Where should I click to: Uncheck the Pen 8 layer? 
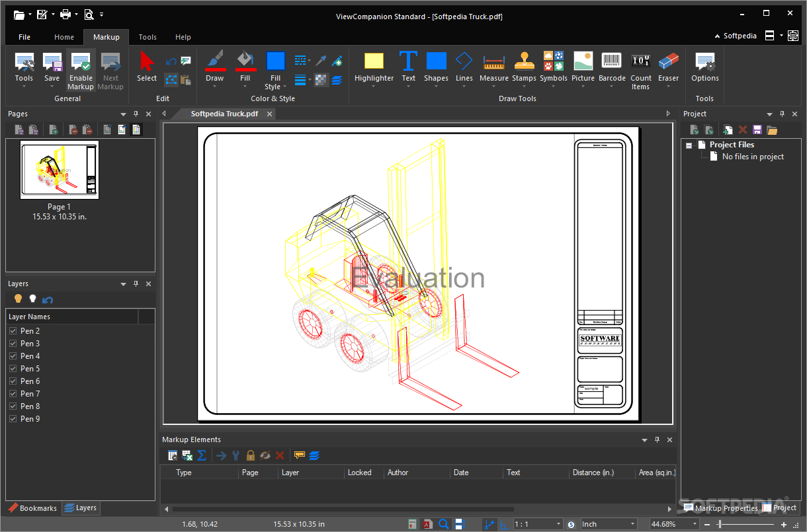point(13,406)
